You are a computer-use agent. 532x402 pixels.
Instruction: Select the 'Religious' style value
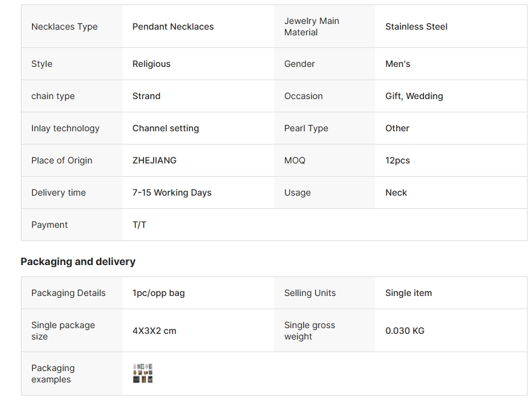coord(152,64)
